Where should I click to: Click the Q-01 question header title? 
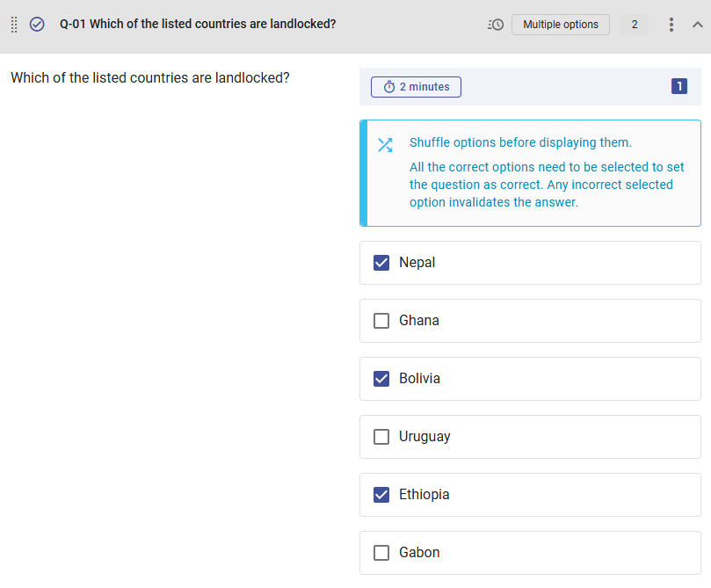click(197, 24)
